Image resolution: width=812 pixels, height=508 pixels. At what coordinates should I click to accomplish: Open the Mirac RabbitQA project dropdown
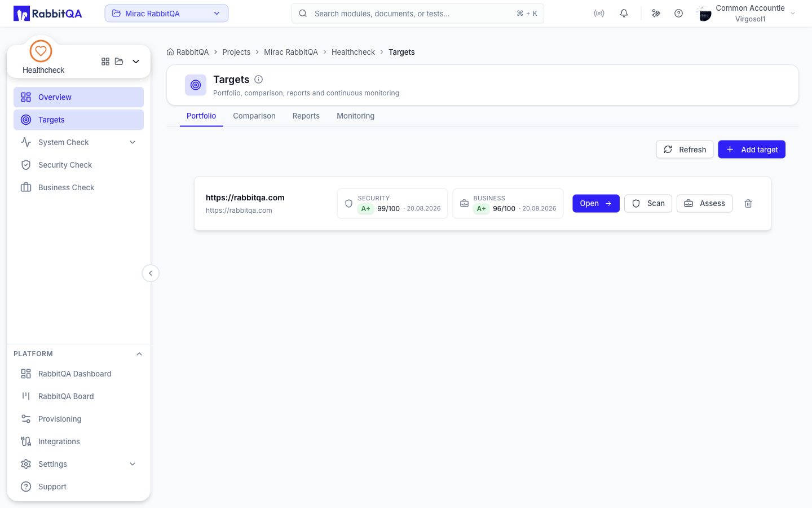tap(166, 14)
